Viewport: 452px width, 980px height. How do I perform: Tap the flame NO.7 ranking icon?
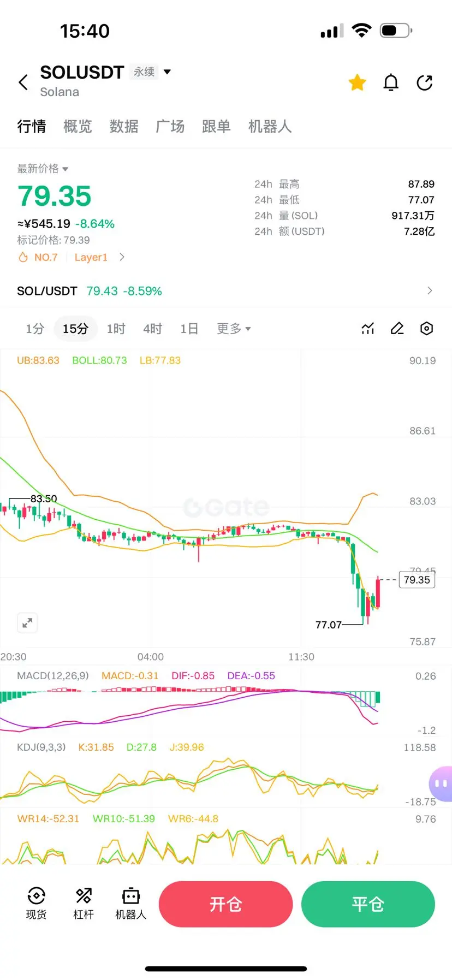click(23, 257)
